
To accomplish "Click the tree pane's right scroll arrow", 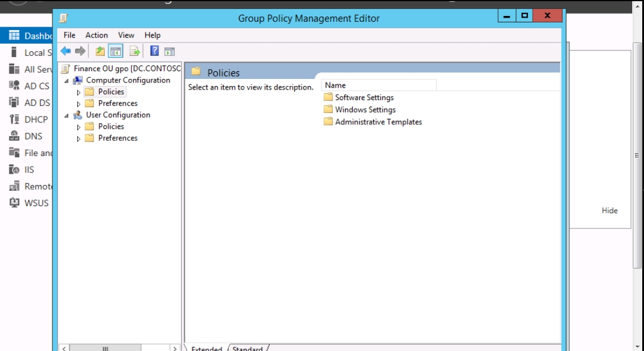I will 175,348.
